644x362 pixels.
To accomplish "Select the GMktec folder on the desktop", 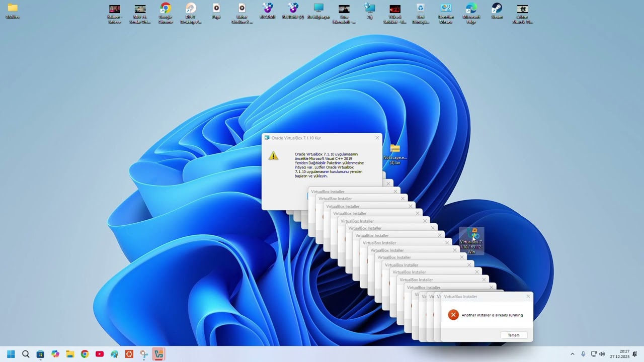I will [x=13, y=12].
